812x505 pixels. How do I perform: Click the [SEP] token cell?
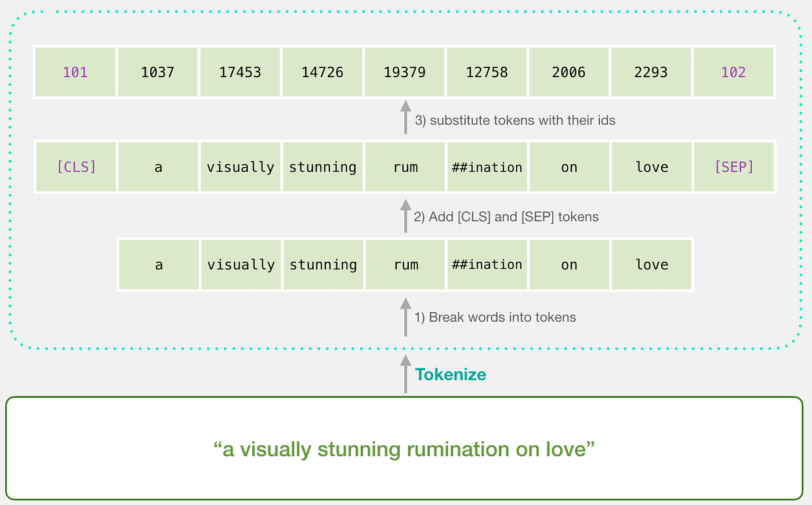(x=733, y=167)
